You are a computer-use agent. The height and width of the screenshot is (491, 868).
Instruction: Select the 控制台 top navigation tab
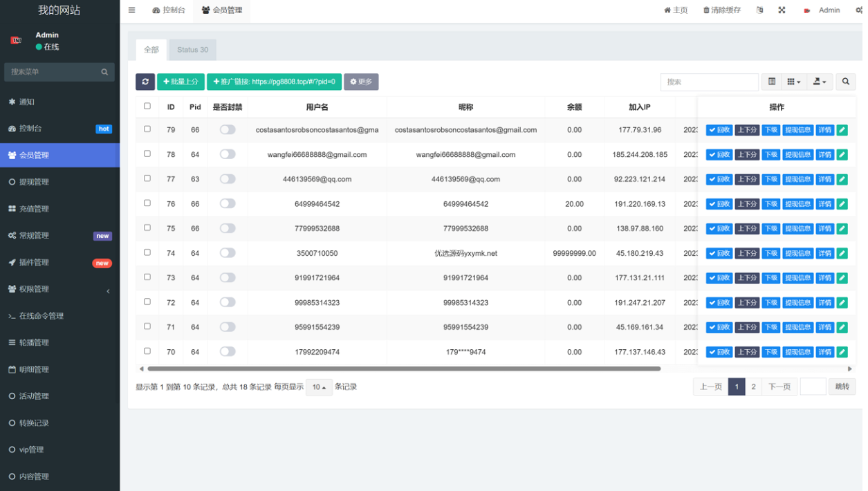point(169,10)
